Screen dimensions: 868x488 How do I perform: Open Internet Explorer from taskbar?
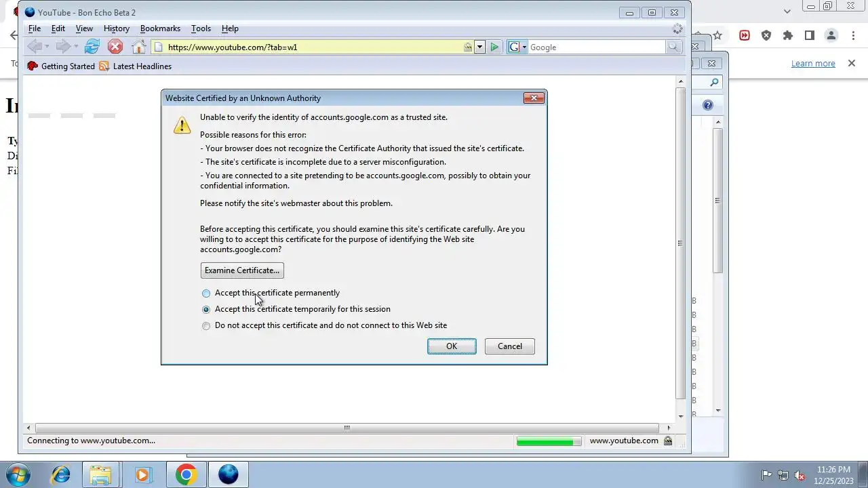click(61, 474)
